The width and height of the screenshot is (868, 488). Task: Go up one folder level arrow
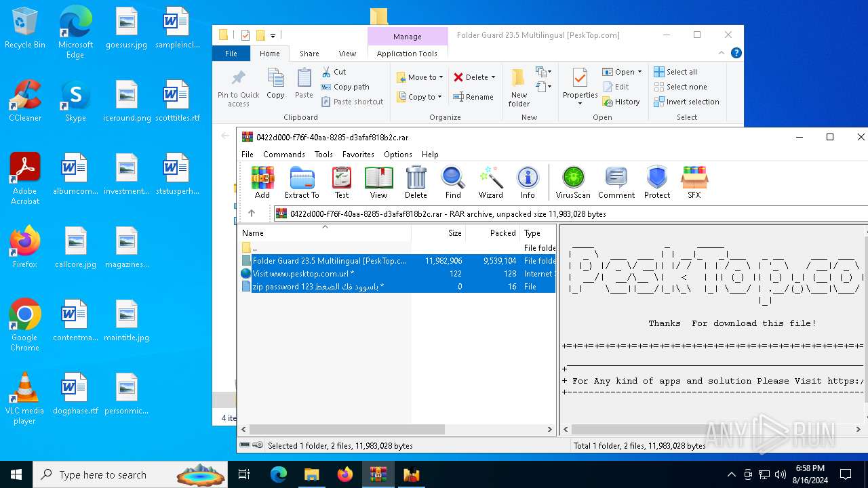click(x=252, y=213)
